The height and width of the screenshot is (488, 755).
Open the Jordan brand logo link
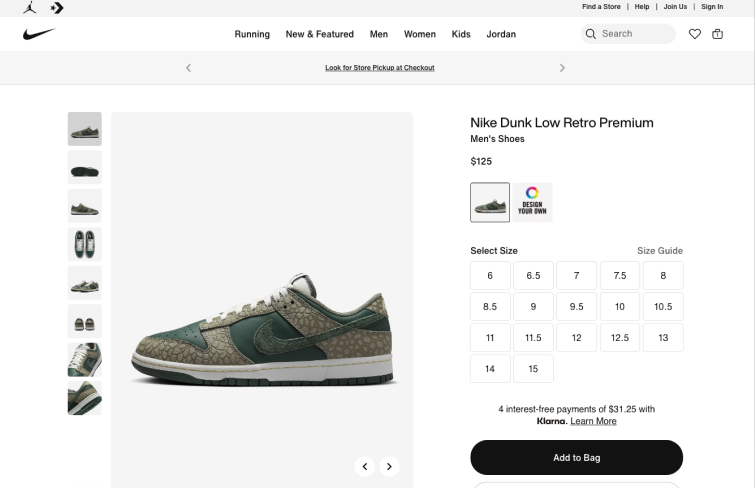point(30,7)
